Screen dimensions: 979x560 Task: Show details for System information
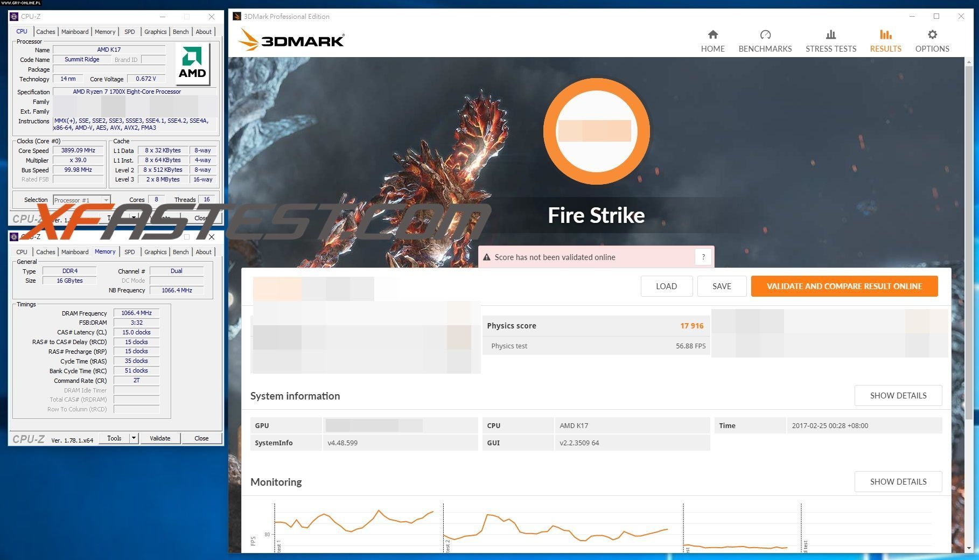(x=898, y=396)
